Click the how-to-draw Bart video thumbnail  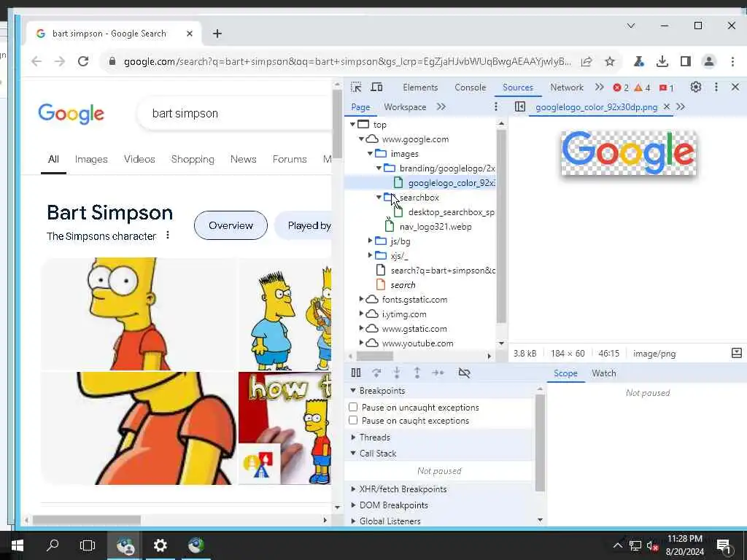point(285,428)
